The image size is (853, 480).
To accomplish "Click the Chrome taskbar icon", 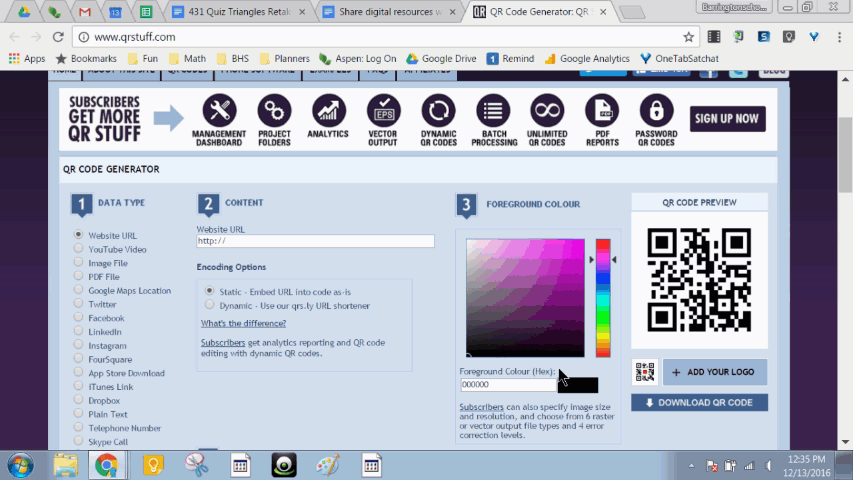I will click(x=107, y=466).
